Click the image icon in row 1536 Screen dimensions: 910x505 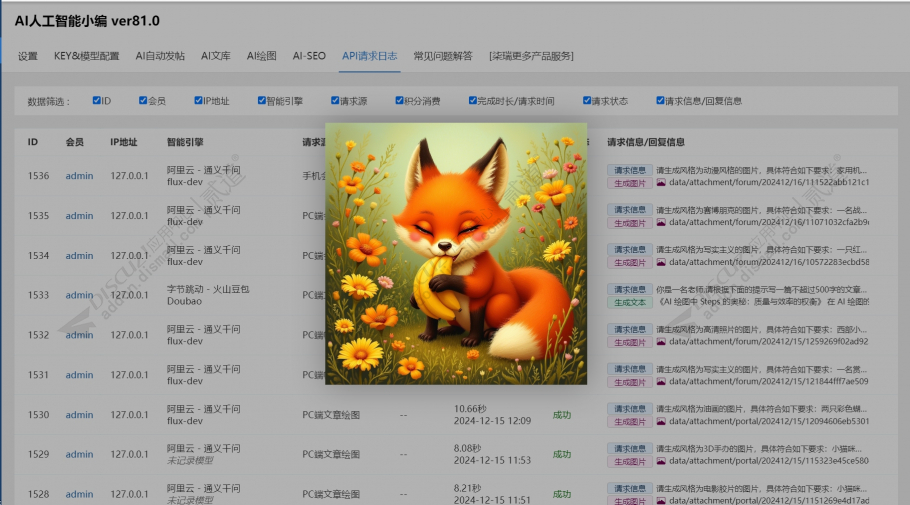click(x=661, y=182)
